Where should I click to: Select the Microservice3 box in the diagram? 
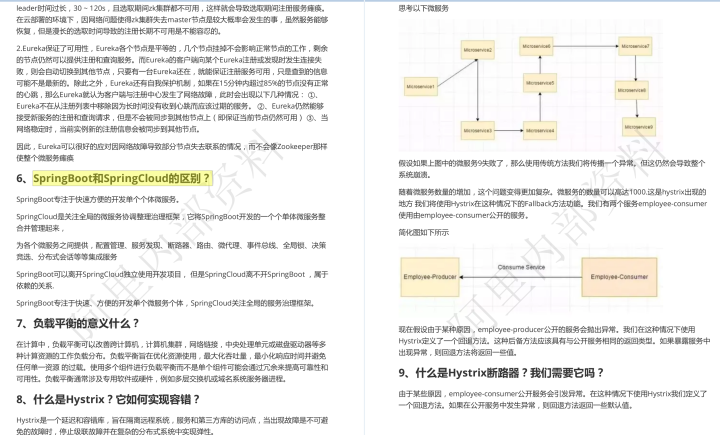tap(478, 130)
